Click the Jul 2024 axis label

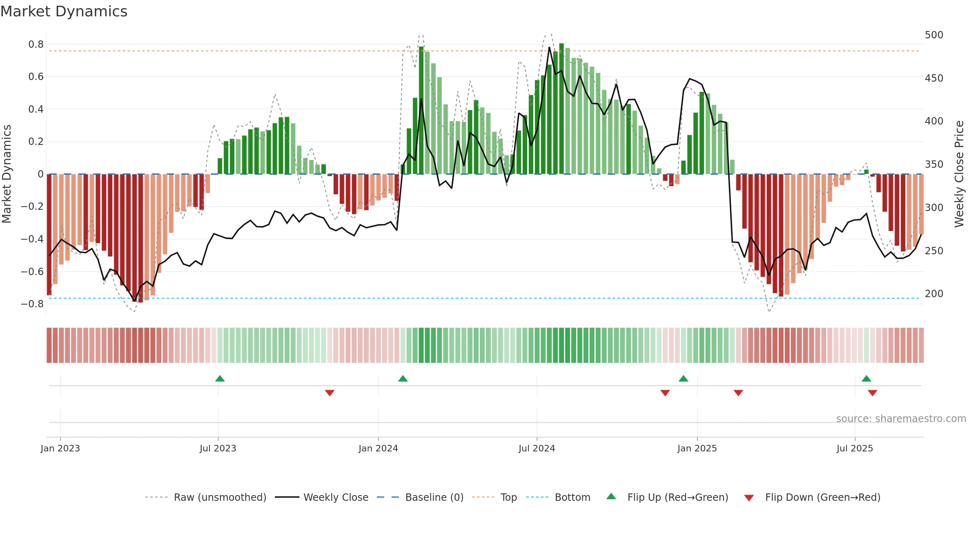pos(537,448)
